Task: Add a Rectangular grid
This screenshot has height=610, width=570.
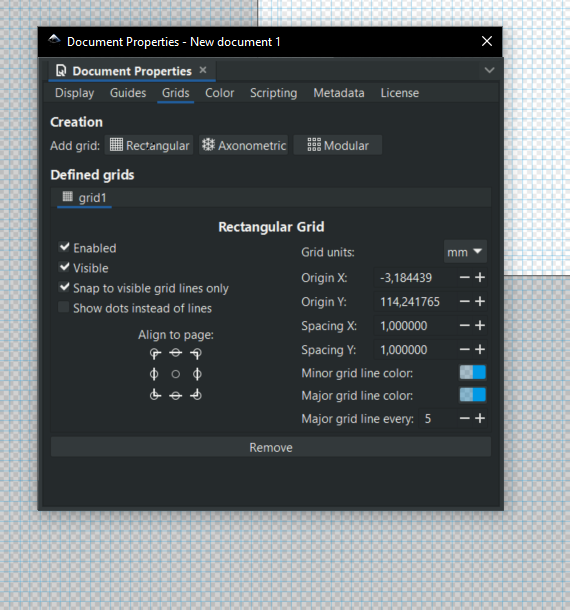Action: [149, 145]
